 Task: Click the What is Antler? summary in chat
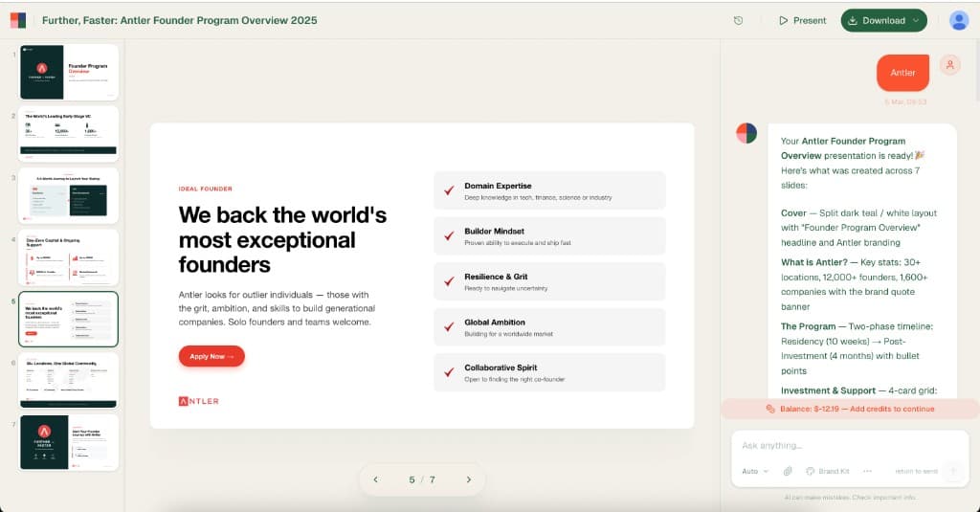854,284
